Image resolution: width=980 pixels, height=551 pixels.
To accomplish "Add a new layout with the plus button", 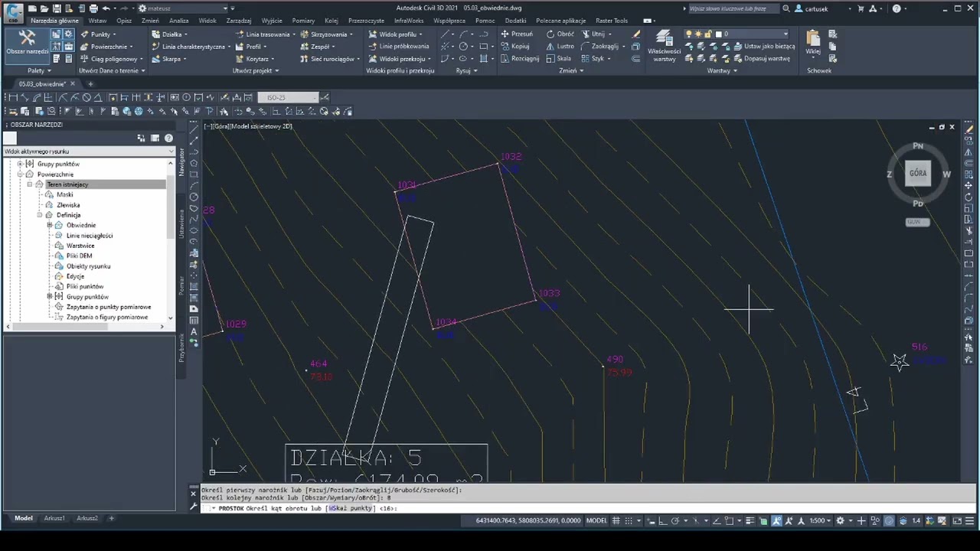I will coord(111,518).
